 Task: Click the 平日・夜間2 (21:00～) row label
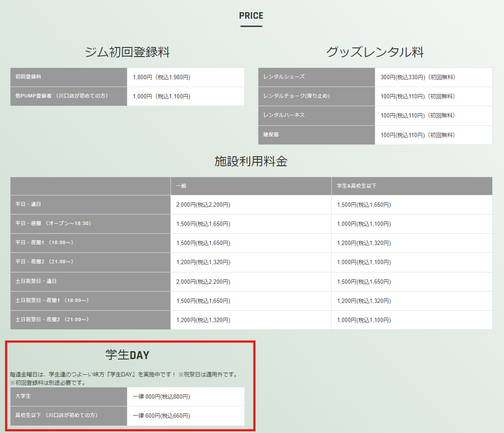click(x=44, y=262)
